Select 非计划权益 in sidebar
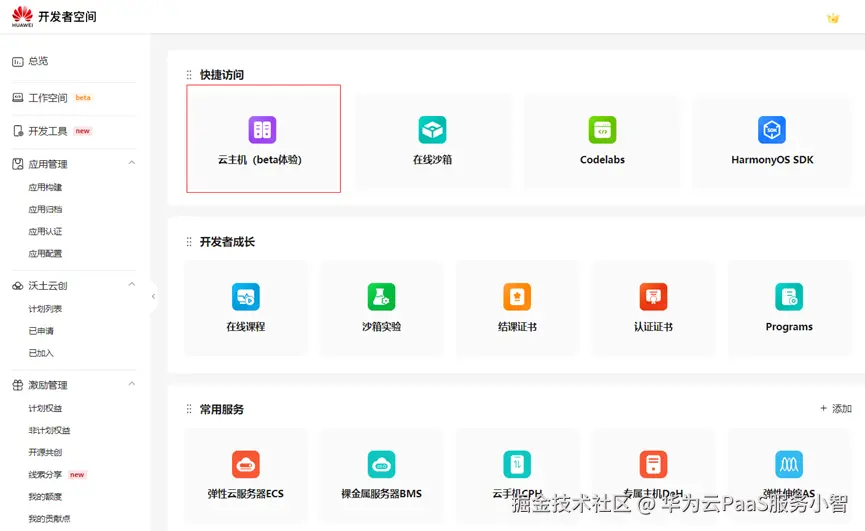 (x=50, y=430)
